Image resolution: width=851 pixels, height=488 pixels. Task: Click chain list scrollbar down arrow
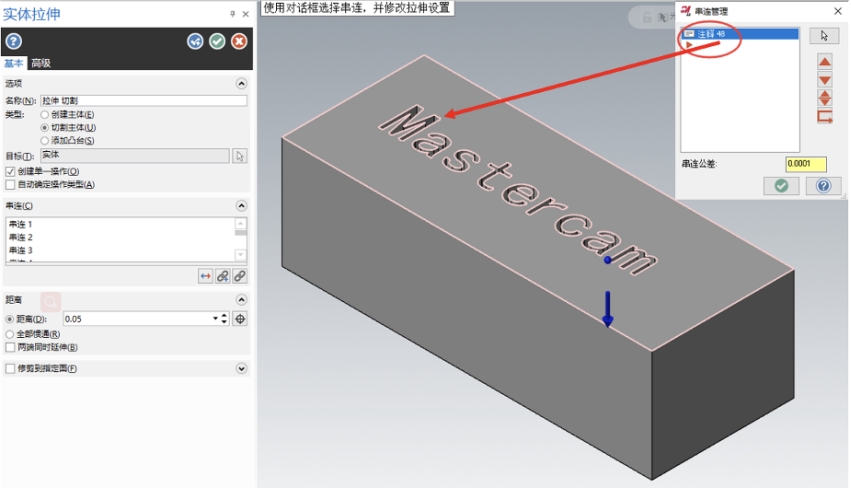pyautogui.click(x=240, y=255)
